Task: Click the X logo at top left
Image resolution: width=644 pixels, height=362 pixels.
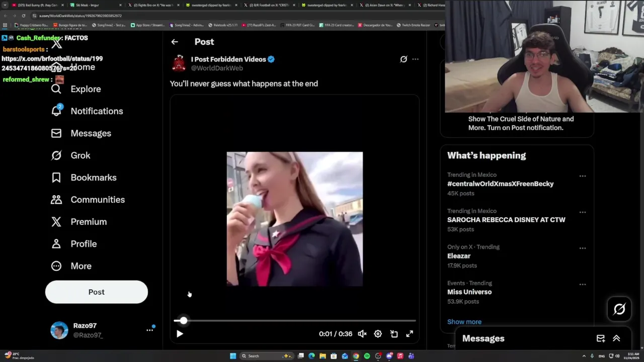Action: coord(56,43)
